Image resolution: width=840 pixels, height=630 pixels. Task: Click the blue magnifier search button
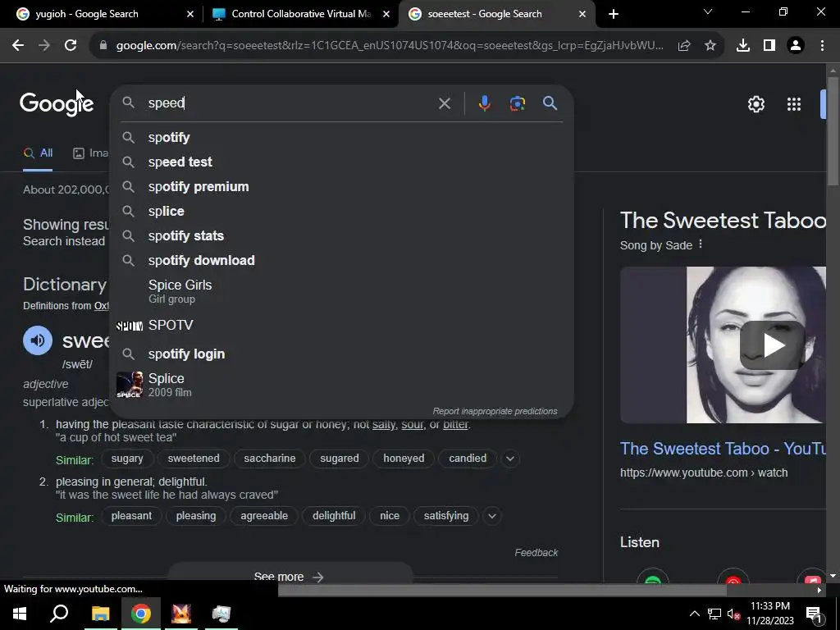click(550, 103)
